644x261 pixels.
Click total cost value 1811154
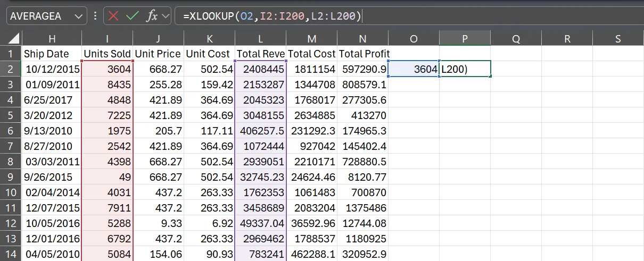click(x=311, y=69)
